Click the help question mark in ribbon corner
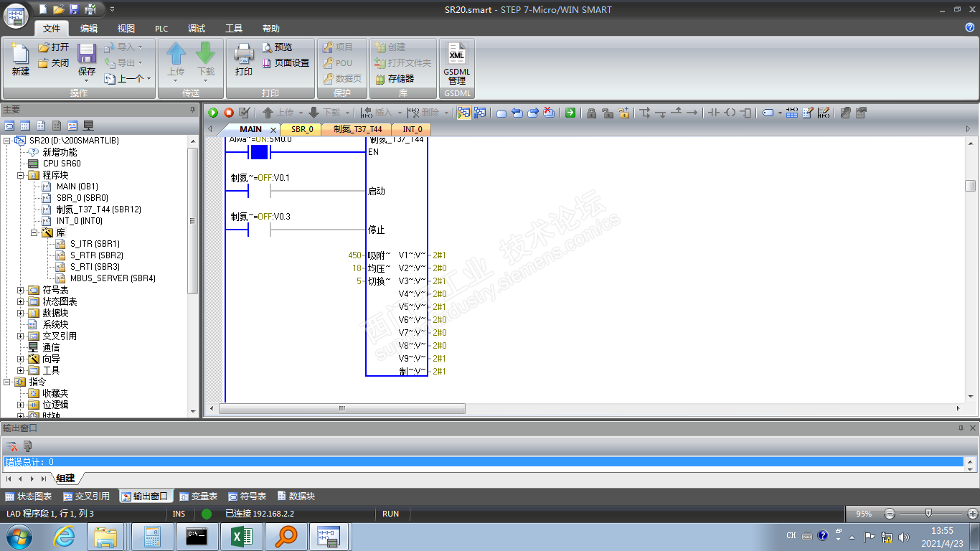Screen dimensions: 980x551 click(x=970, y=27)
